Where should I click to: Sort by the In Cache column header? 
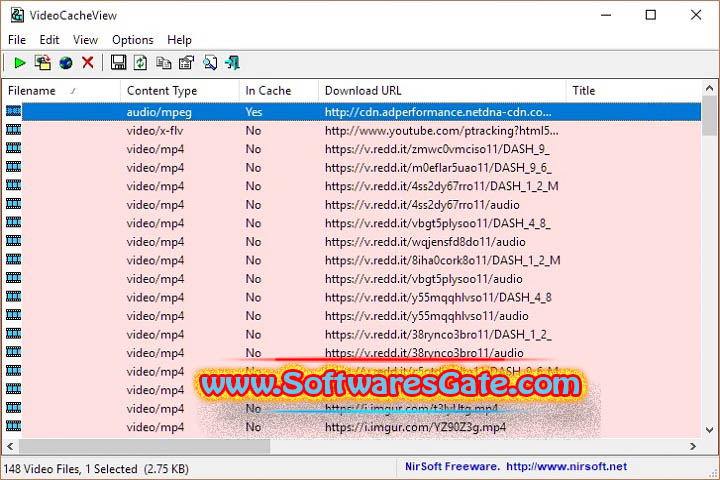click(279, 91)
